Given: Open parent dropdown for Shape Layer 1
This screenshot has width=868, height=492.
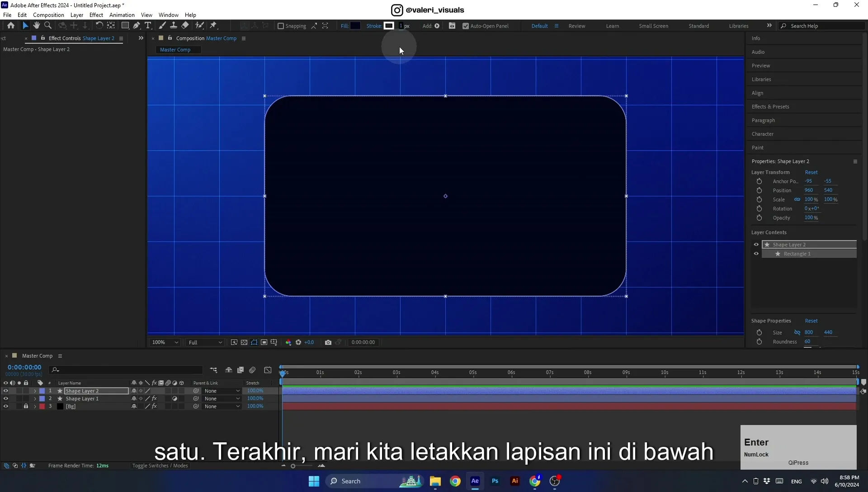Looking at the screenshot, I should pyautogui.click(x=222, y=398).
